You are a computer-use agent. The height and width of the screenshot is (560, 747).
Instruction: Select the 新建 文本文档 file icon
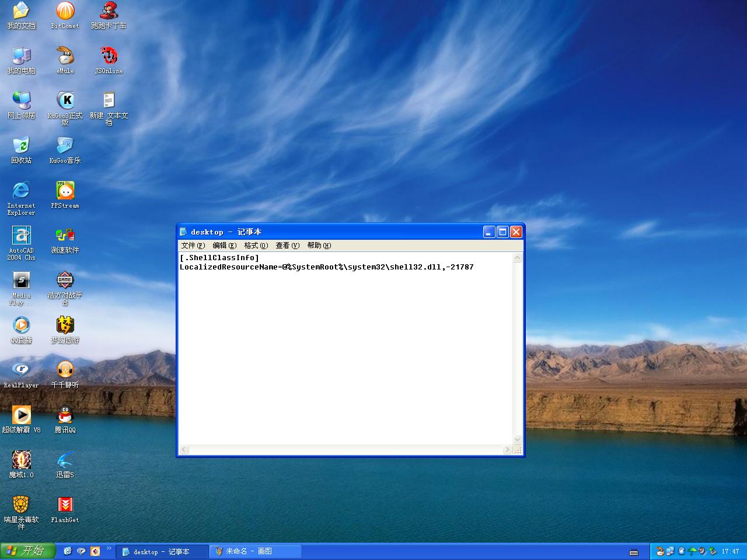point(109,108)
